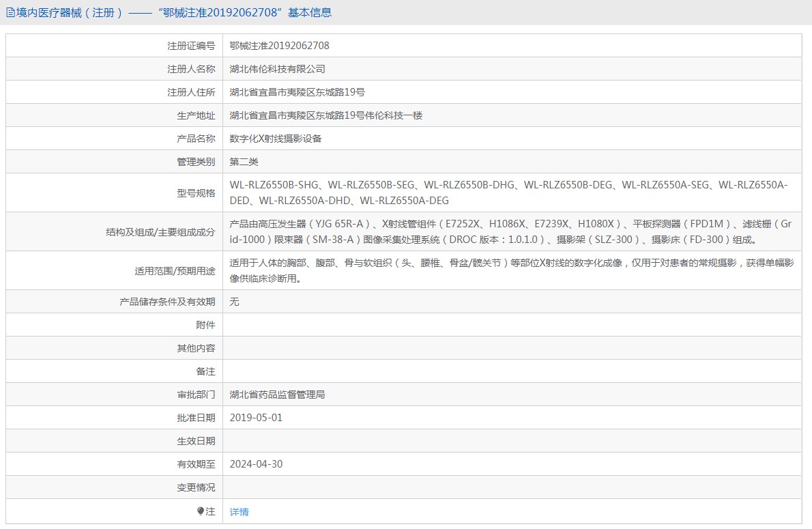
Task: Click expiry date 2024-04-30
Action: [256, 464]
